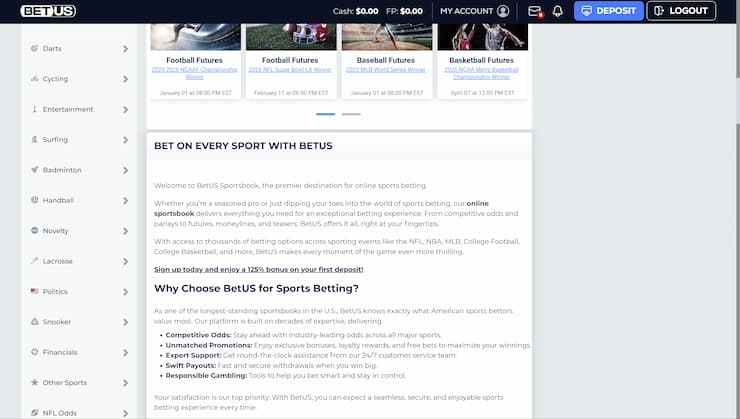Open NCAA Men's Basketball Championship link
740x419 pixels.
481,73
